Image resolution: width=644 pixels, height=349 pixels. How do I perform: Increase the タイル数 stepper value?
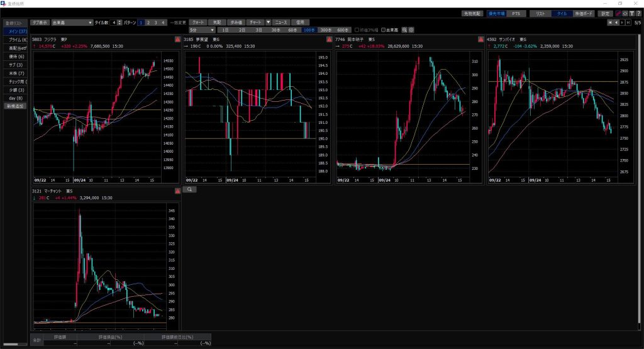click(120, 21)
